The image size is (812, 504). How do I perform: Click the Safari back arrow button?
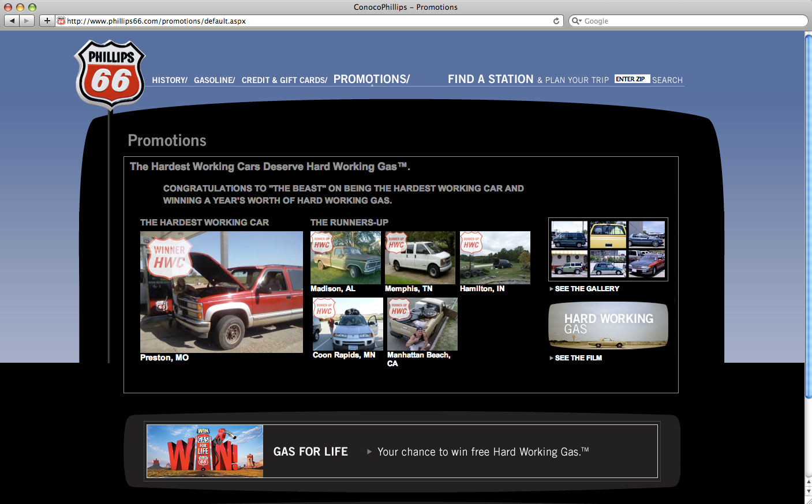click(x=12, y=21)
